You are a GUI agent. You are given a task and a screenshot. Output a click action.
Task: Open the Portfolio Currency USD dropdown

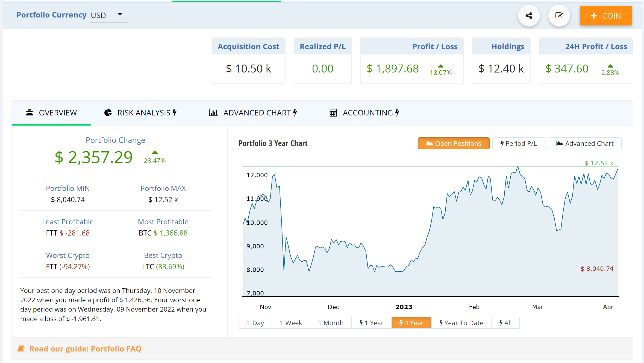tap(108, 15)
